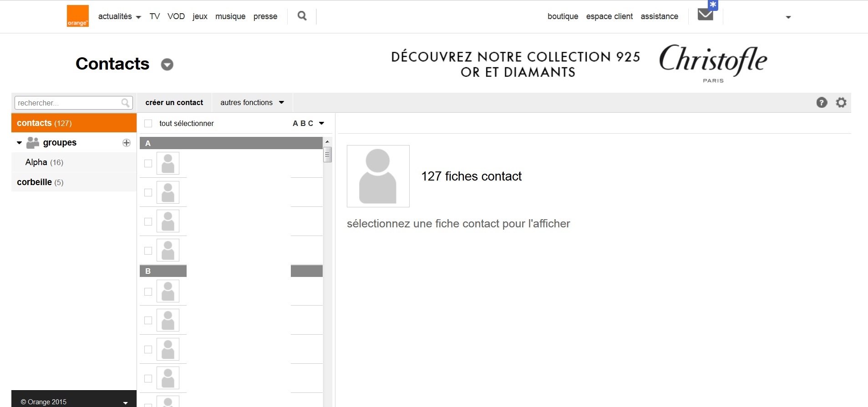Go to musique menu
Viewport: 868px width, 407px height.
coord(230,16)
